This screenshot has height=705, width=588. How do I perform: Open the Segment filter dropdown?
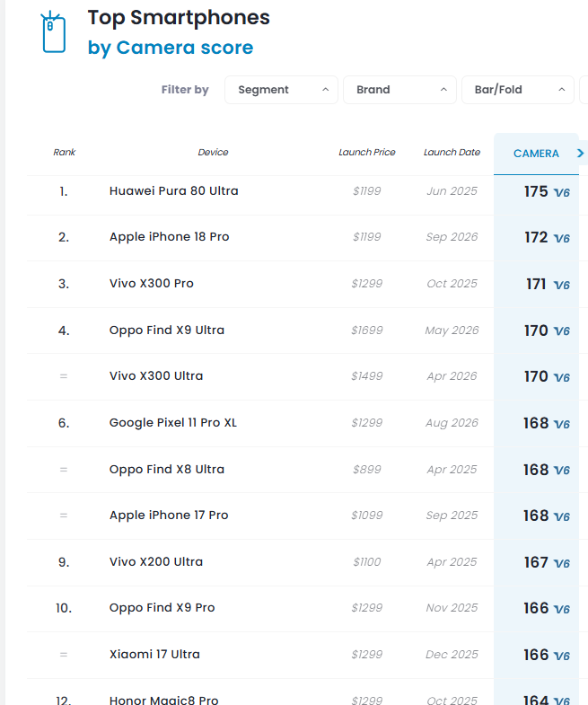pos(281,90)
